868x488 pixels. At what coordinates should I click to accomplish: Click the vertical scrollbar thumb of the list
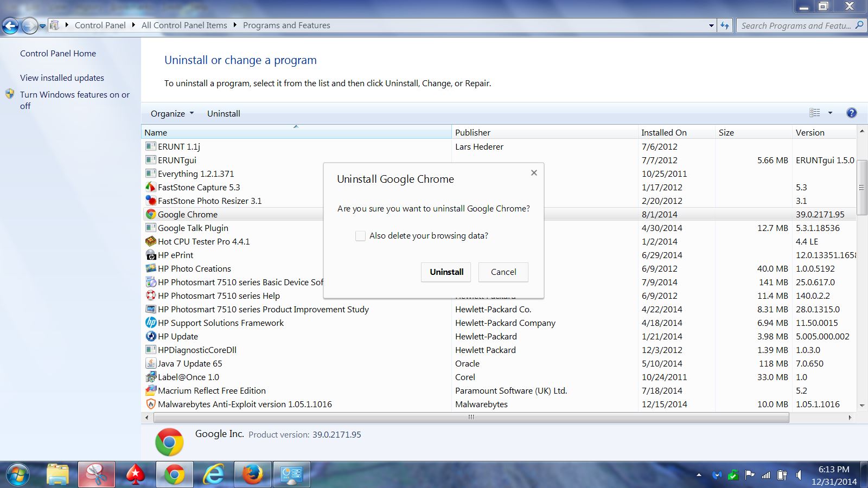862,188
